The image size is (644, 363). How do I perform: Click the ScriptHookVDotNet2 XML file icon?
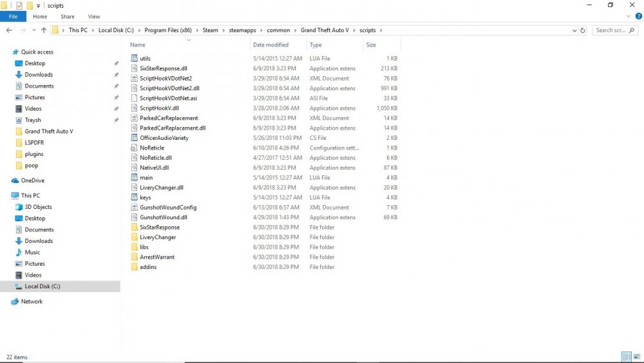tap(134, 78)
